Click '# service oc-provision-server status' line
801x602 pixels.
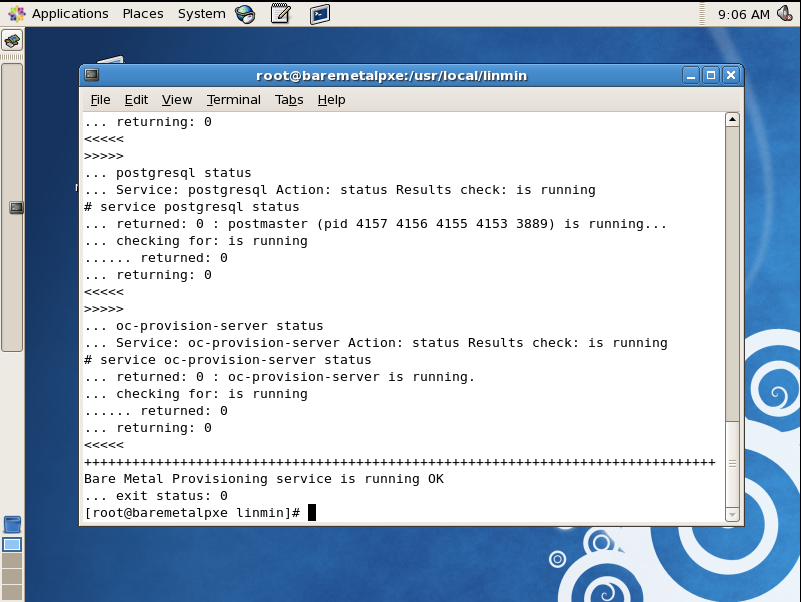pos(227,360)
